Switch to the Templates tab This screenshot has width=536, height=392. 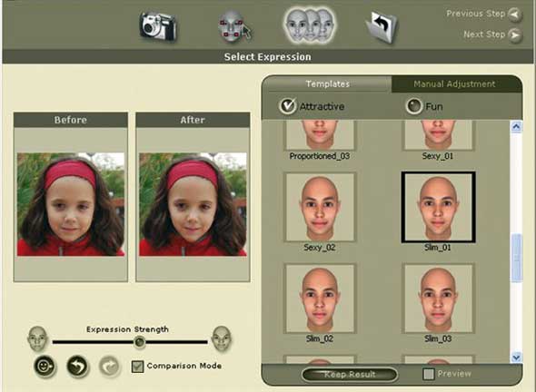coord(327,84)
